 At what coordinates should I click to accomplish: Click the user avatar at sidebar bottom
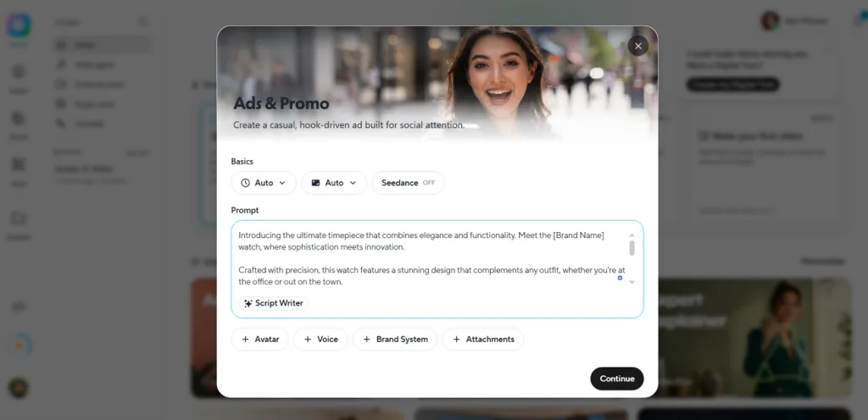tap(19, 387)
